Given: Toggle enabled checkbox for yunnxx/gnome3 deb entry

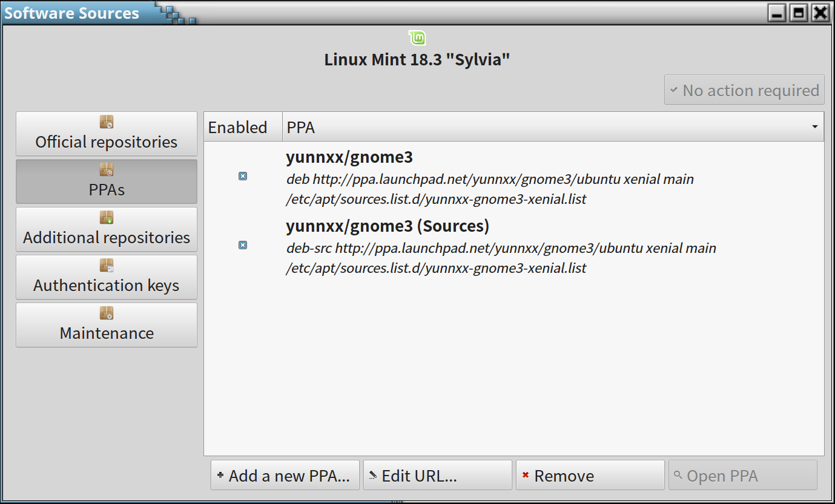Looking at the screenshot, I should pos(243,176).
